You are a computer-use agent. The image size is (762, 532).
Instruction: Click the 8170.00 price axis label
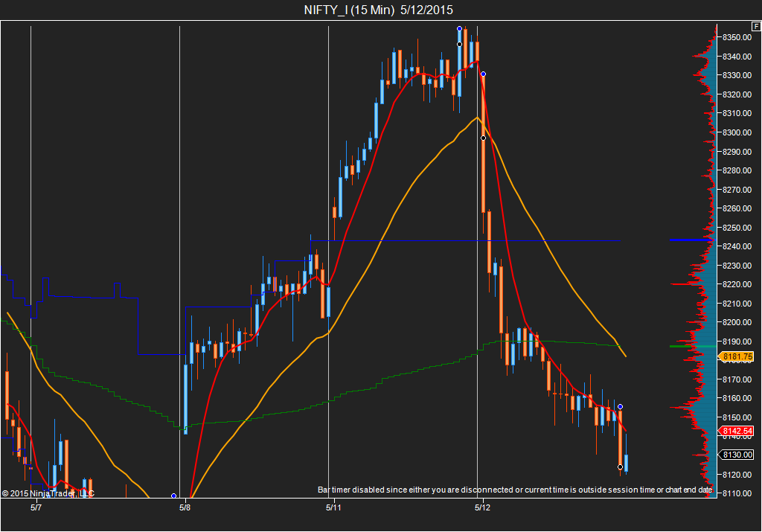pos(737,379)
